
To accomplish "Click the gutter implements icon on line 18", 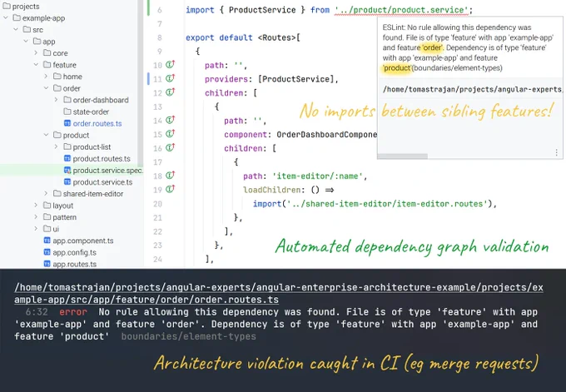I will click(170, 175).
